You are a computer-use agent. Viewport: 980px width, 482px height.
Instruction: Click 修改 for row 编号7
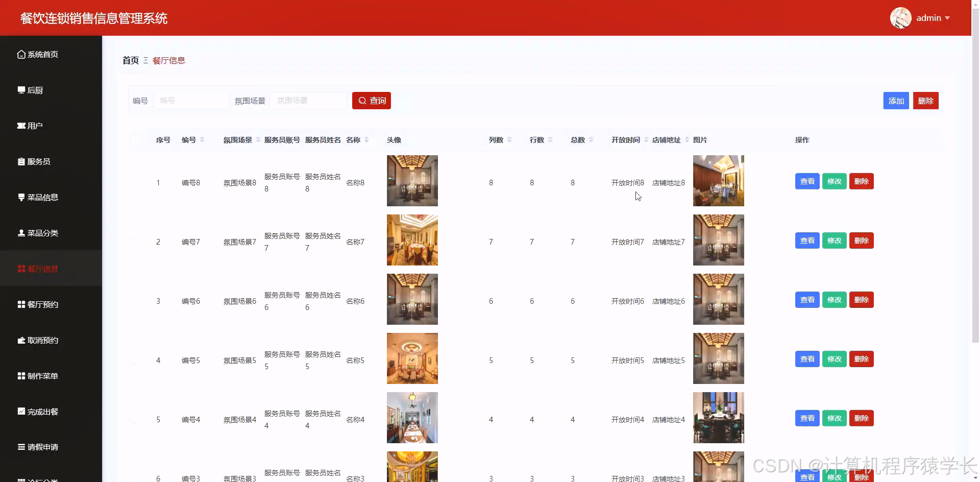(x=835, y=240)
